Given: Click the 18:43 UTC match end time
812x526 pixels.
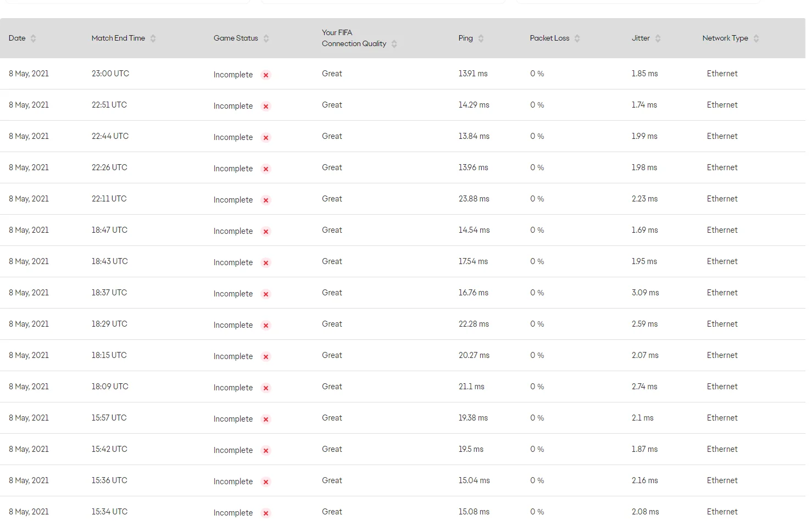Looking at the screenshot, I should [109, 261].
